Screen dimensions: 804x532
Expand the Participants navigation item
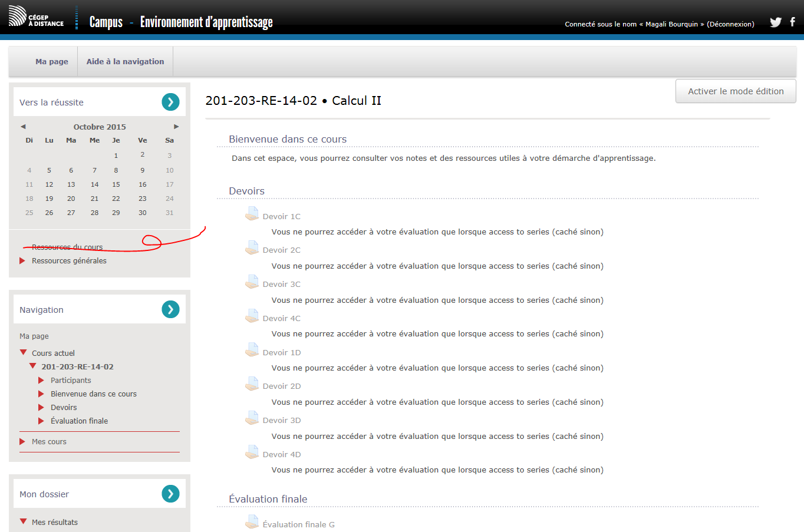(x=41, y=380)
